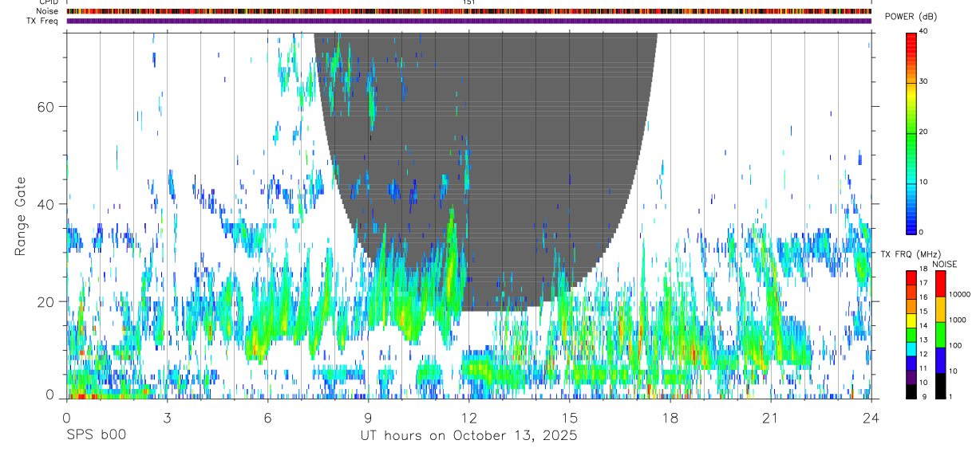This screenshot has height=452, width=980.
Task: Pick the cyan segment of TX FRQ color bar
Action: tap(911, 349)
